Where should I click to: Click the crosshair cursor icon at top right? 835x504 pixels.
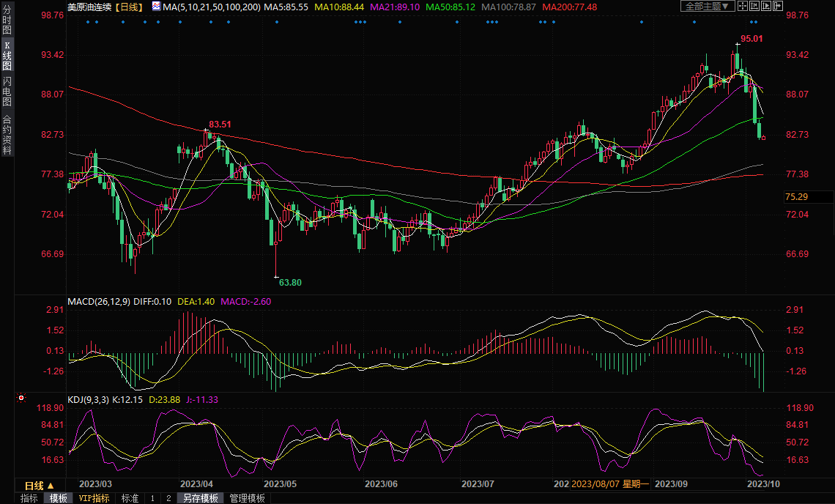click(x=742, y=7)
